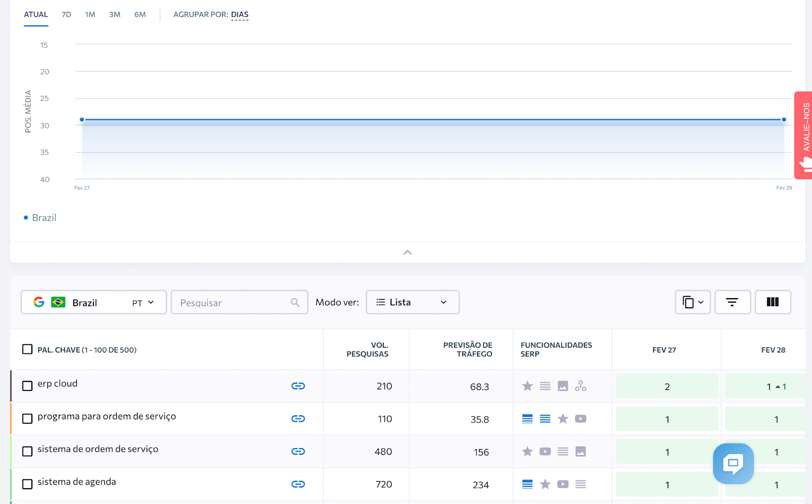Select all keywords with header checkbox
The height and width of the screenshot is (504, 812).
pyautogui.click(x=27, y=349)
